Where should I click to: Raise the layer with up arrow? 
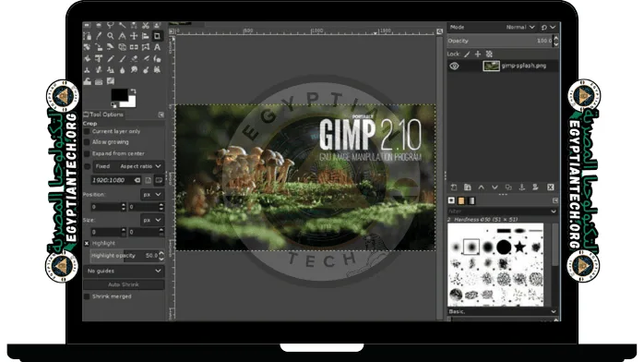click(x=481, y=187)
